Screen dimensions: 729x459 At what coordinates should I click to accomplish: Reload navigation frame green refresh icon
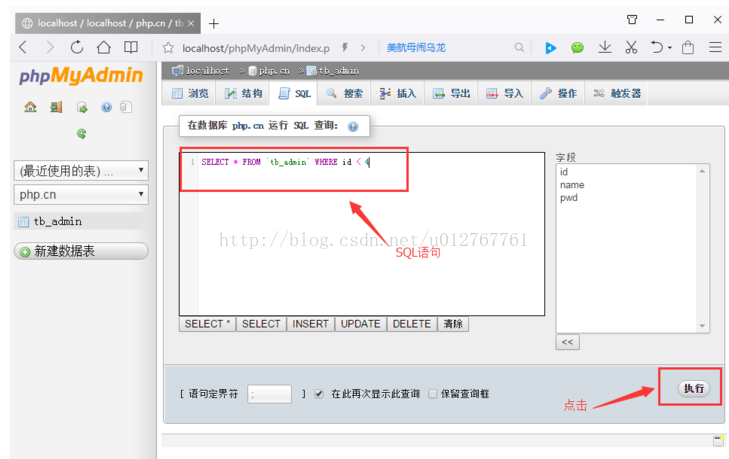point(81,134)
